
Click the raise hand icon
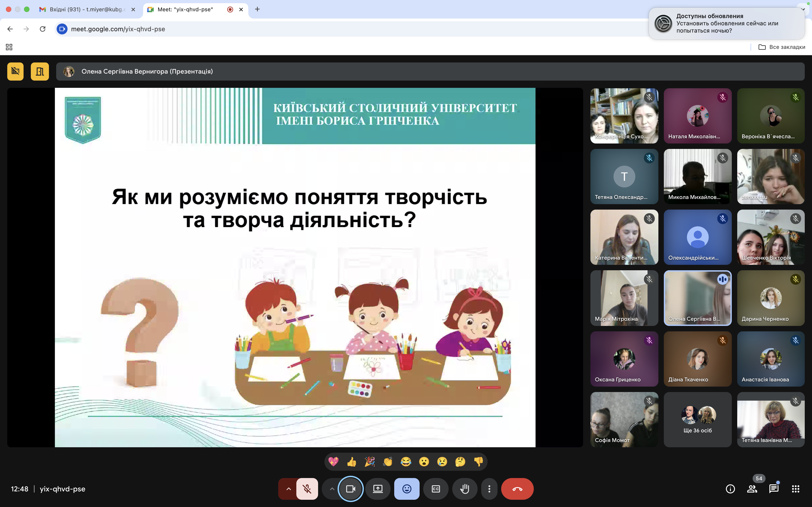(x=464, y=489)
